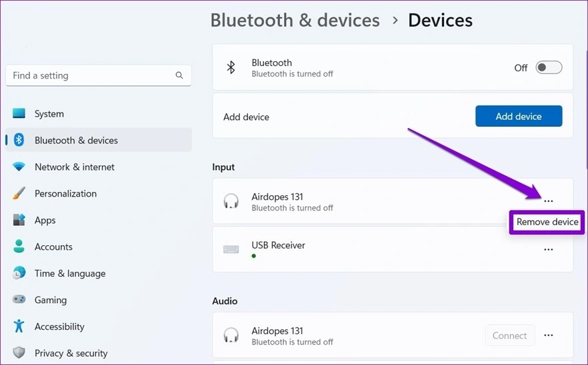Click the USB Receiver device name
This screenshot has width=588, height=365.
[x=278, y=245]
